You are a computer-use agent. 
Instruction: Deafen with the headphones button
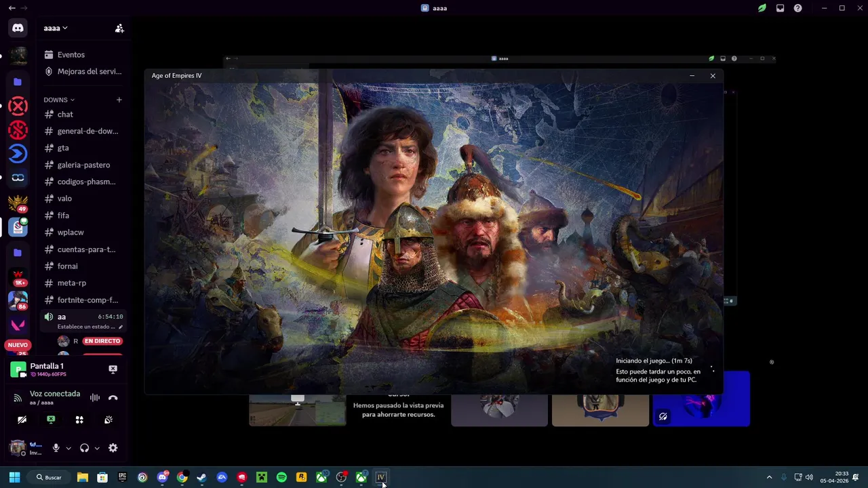[85, 448]
